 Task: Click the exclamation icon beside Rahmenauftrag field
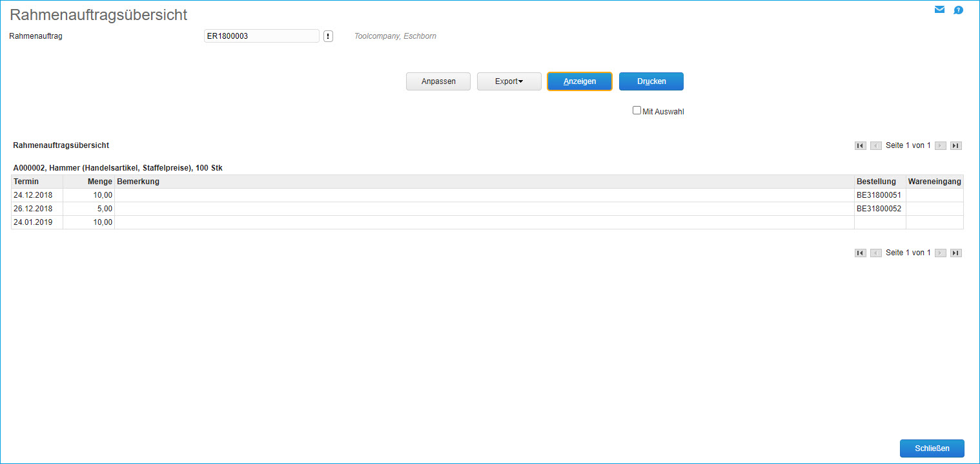pos(328,36)
